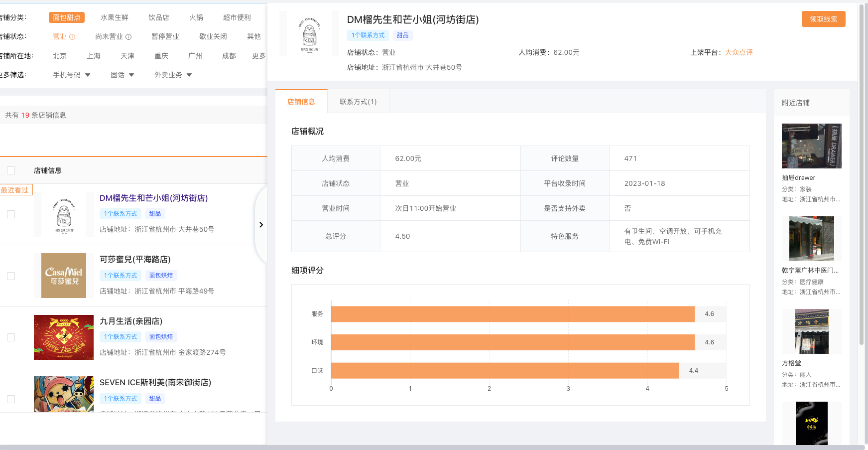
Task: Click the DM榴先生 logo in detail header
Action: [x=309, y=33]
